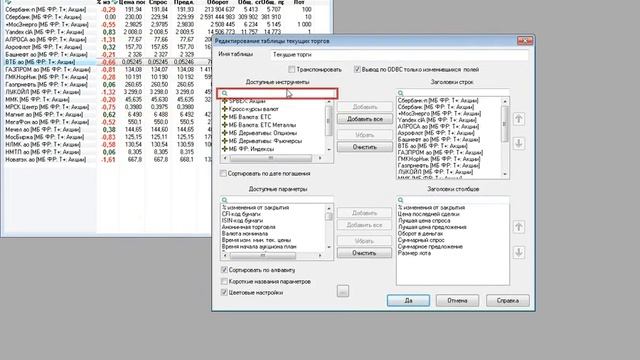Screen dimensions: 640x360
Task: Select Размер лота column header
Action: pos(414,253)
